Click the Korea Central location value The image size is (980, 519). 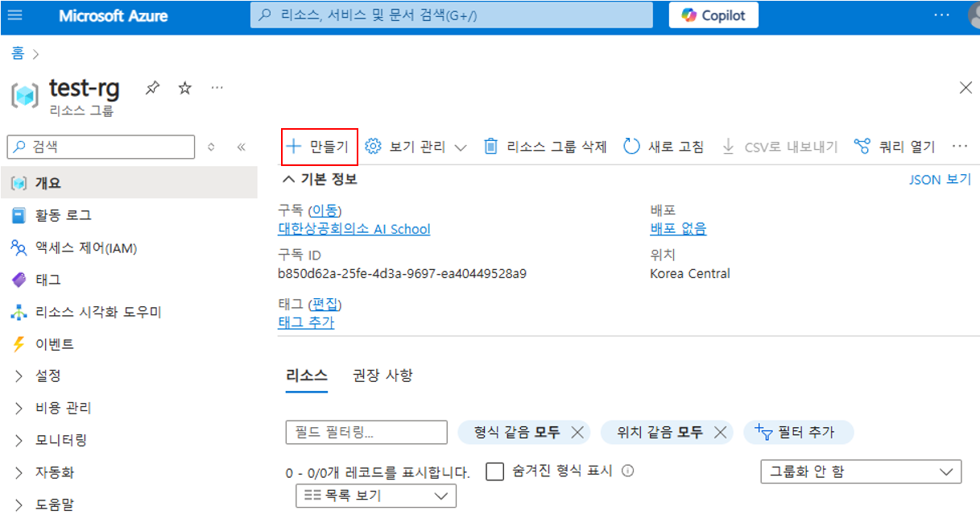690,274
